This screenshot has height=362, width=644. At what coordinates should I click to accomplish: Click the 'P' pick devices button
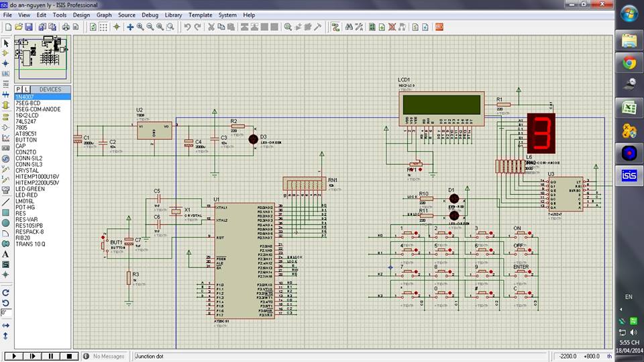coord(19,89)
